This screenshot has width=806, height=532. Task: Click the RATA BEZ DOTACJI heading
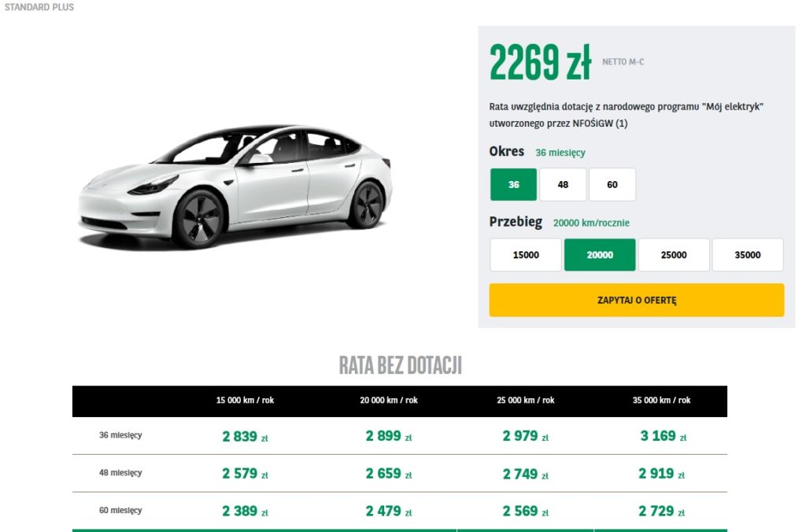(401, 365)
